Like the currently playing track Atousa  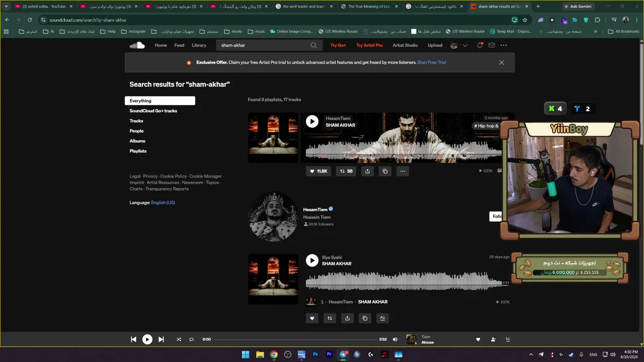point(478,339)
